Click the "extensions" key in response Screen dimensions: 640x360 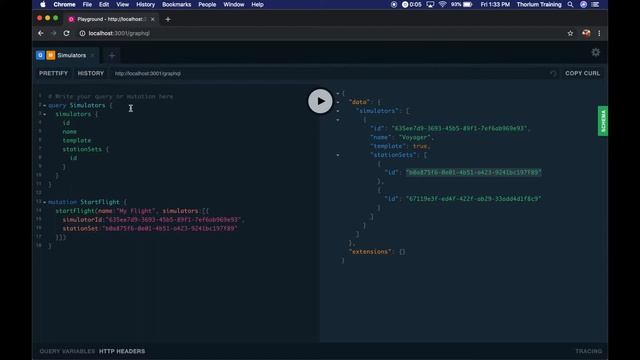[x=371, y=252]
